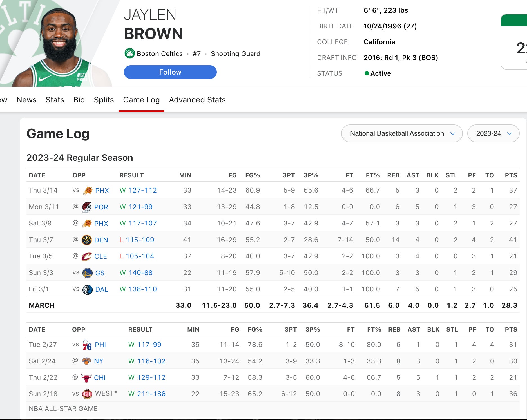The height and width of the screenshot is (420, 527).
Task: Click the Trail Blazers logo in Mon 3/11 row
Action: tap(87, 207)
